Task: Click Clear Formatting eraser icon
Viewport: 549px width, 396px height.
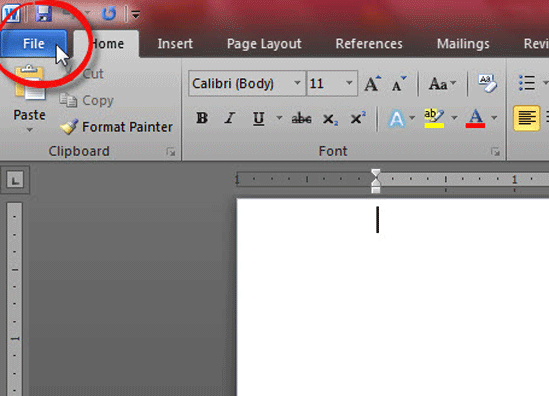Action: [x=487, y=83]
